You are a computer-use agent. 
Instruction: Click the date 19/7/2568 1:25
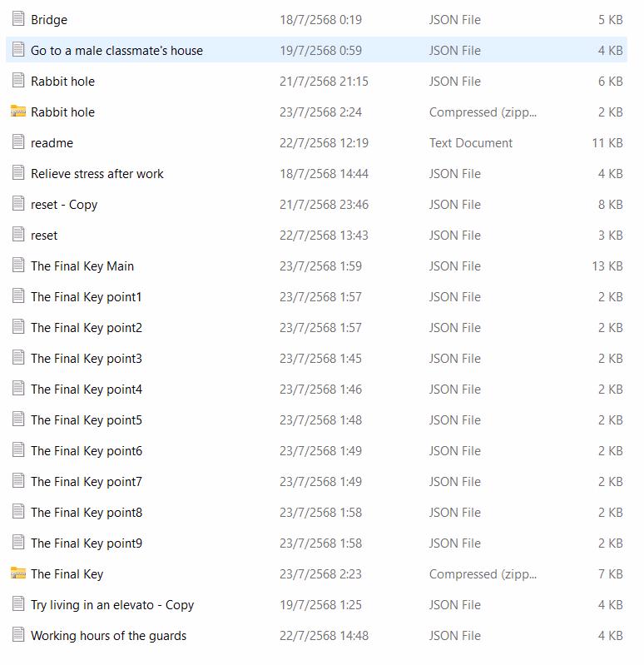pos(321,605)
